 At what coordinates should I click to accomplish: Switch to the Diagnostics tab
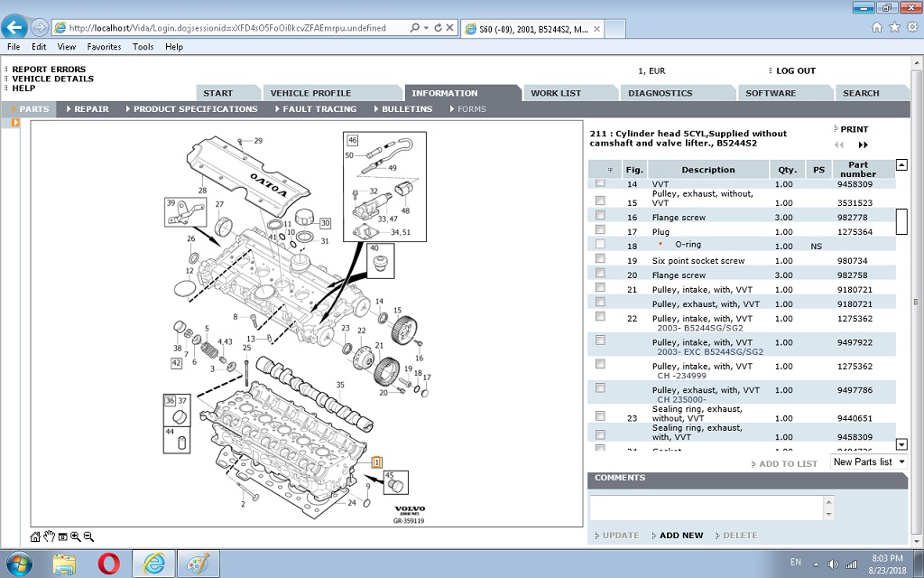(x=660, y=93)
